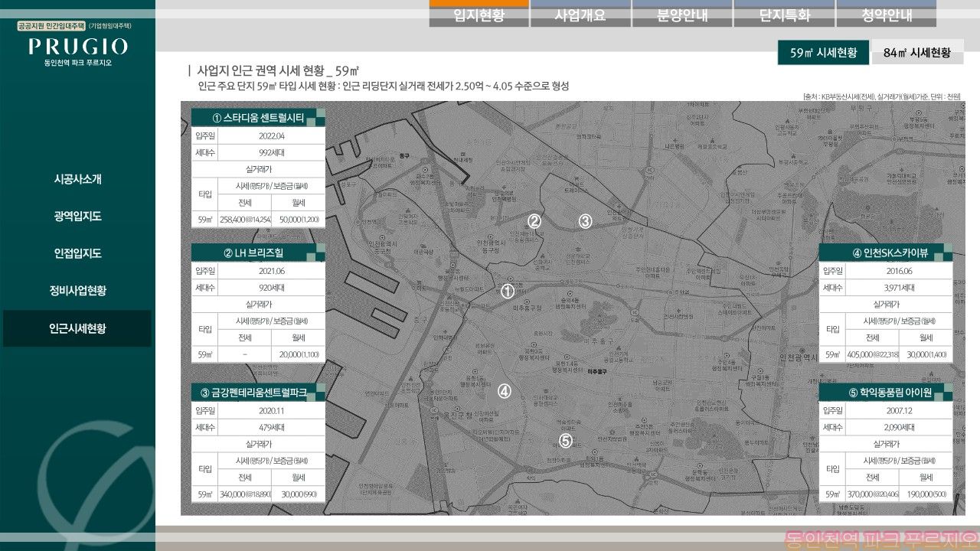Click map marker ⑤ on the map
This screenshot has height=551, width=980.
[x=565, y=441]
